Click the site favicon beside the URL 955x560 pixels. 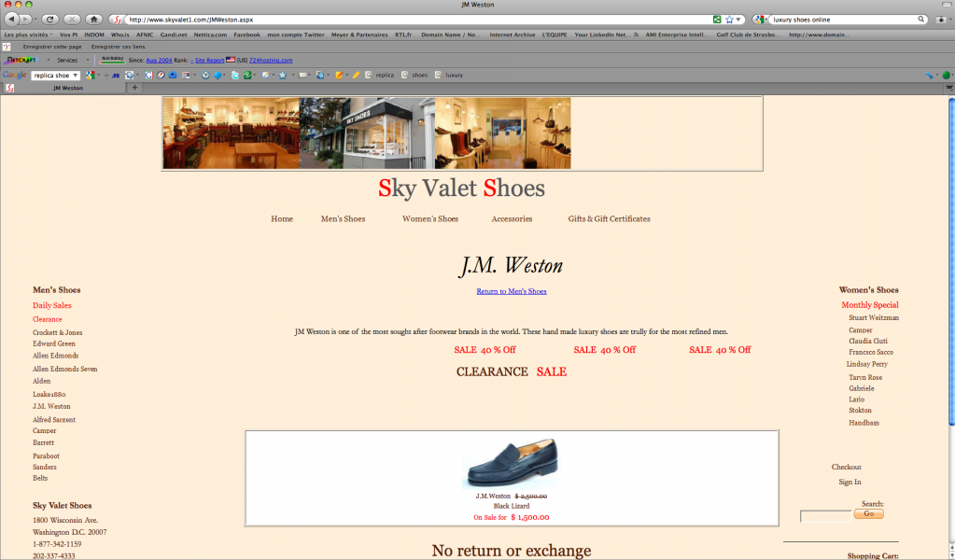point(119,20)
